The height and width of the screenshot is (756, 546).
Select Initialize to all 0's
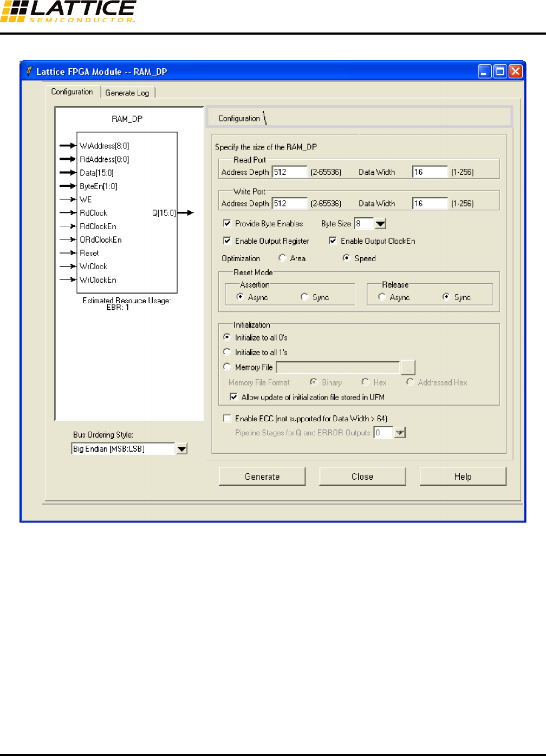click(227, 337)
